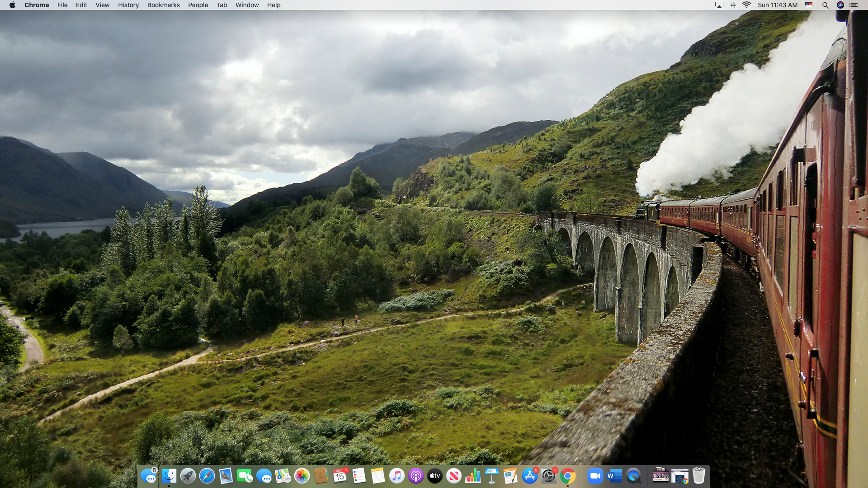
Task: Open the US input source menu
Action: pos(809,5)
